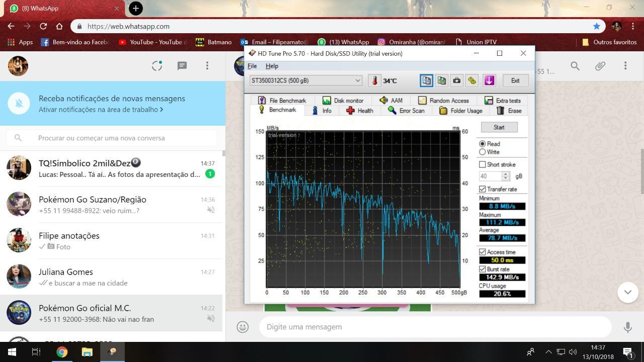Click the WhatsApp chat search field

112,138
